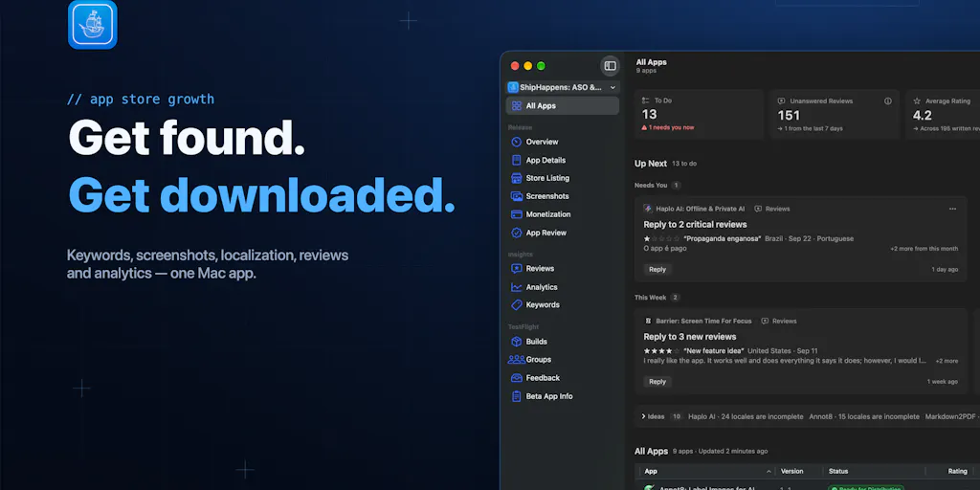Toggle the sidebar panel icon
Image resolution: width=980 pixels, height=490 pixels.
click(610, 66)
